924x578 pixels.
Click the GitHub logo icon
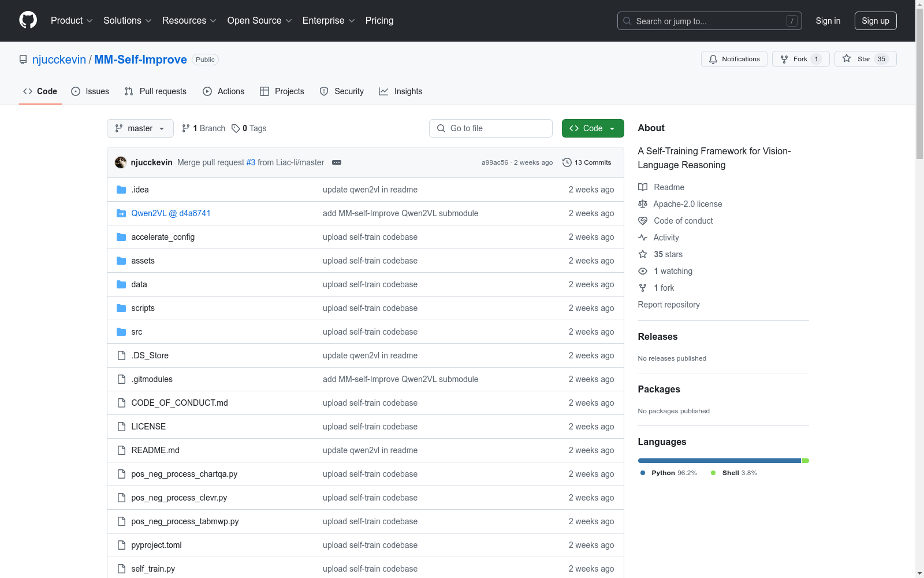click(x=28, y=20)
